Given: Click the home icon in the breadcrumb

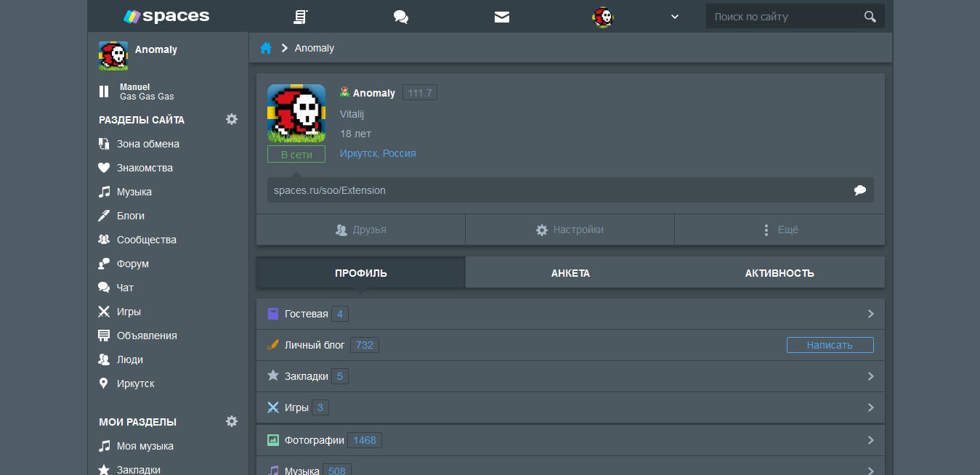Looking at the screenshot, I should (x=266, y=47).
